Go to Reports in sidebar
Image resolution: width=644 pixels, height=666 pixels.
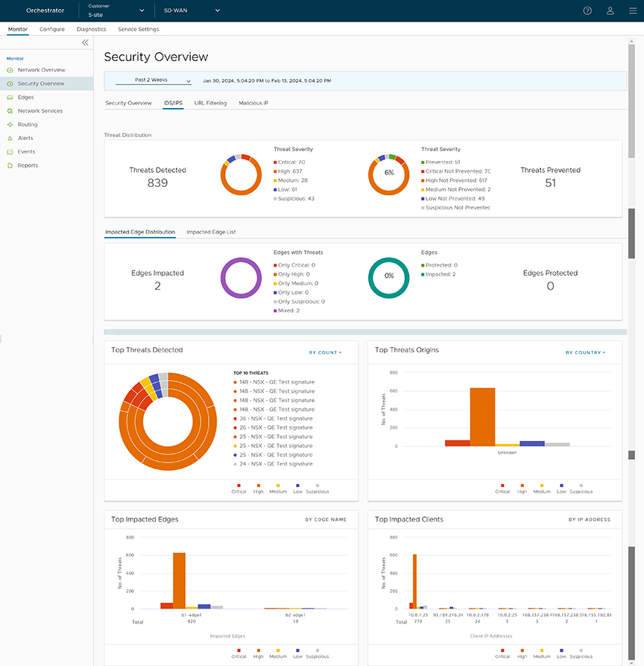pyautogui.click(x=28, y=165)
